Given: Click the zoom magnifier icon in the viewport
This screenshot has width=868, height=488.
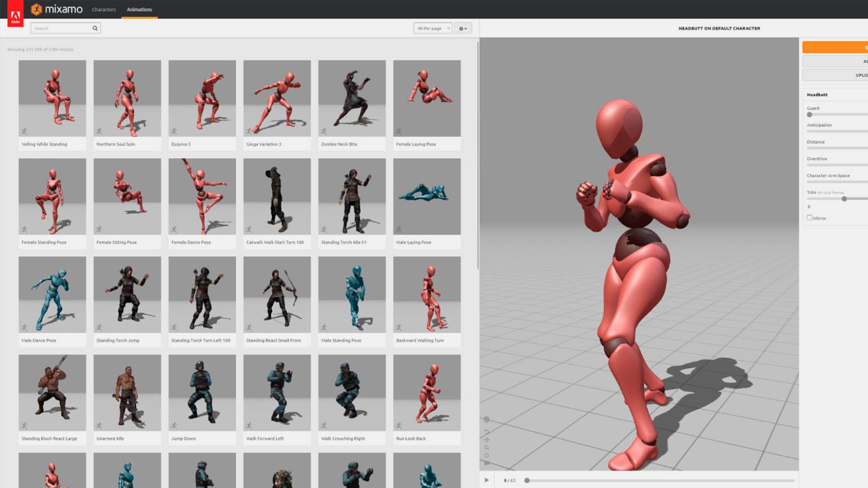Looking at the screenshot, I should 486,448.
